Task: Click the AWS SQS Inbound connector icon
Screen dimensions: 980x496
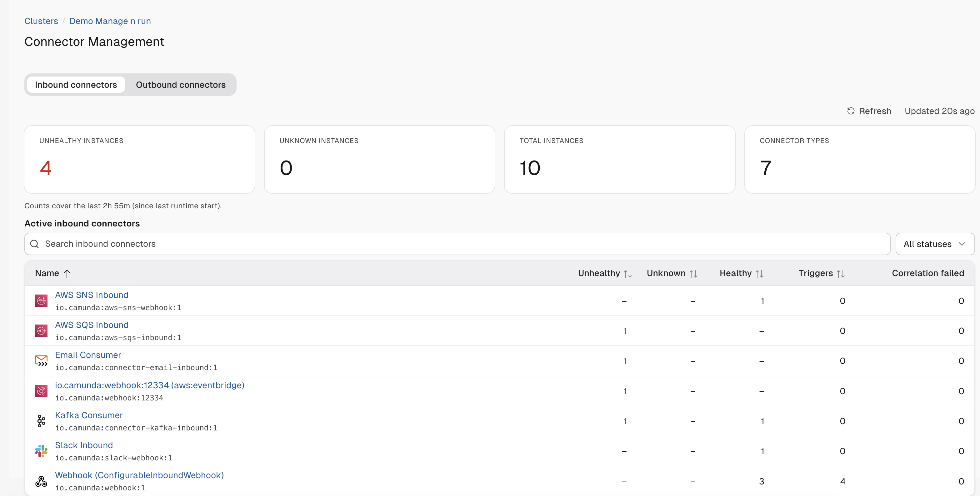Action: pyautogui.click(x=41, y=331)
